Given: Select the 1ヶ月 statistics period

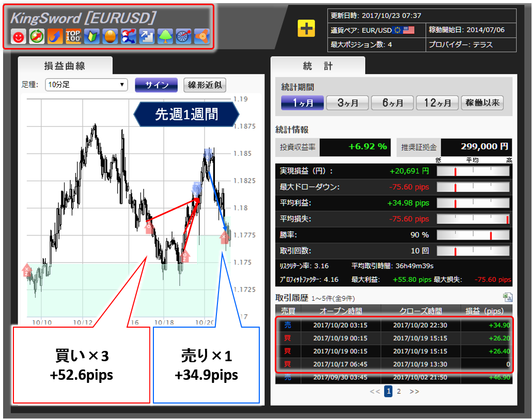Looking at the screenshot, I should click(x=302, y=103).
